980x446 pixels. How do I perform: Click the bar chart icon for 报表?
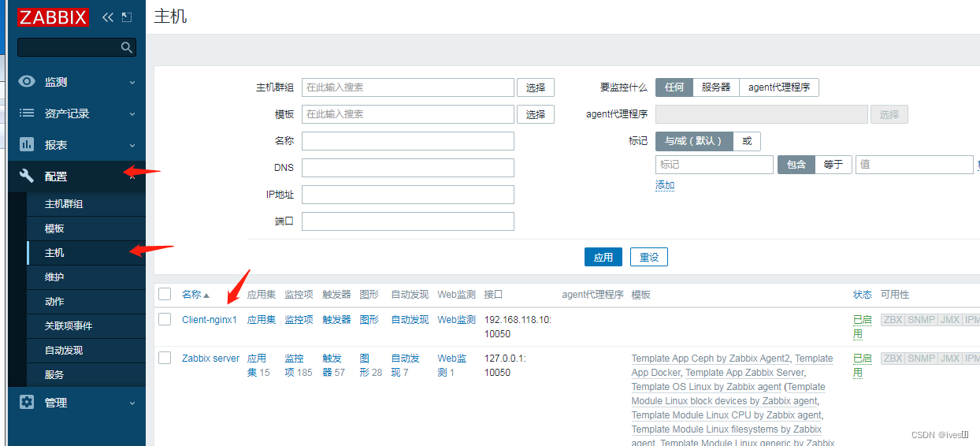27,144
